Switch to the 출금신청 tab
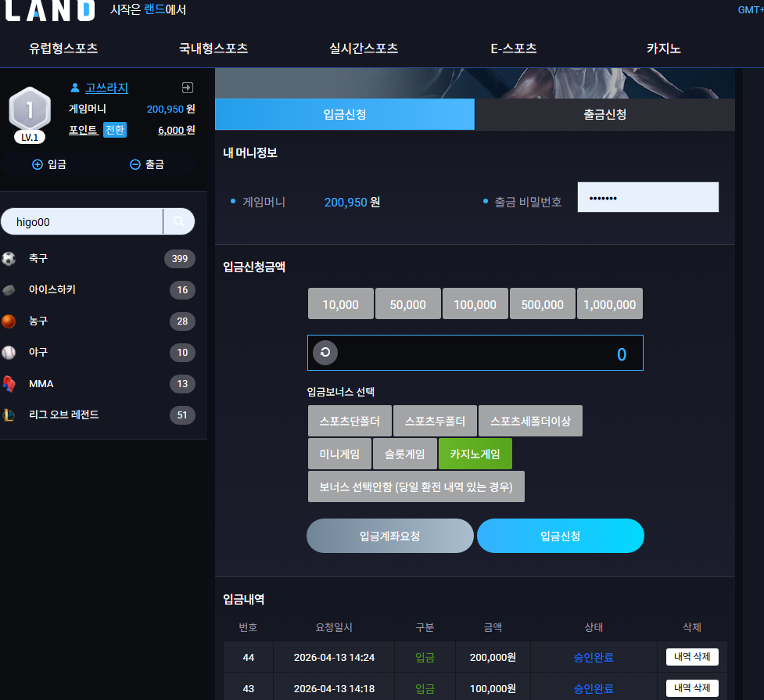764x700 pixels. 604,114
